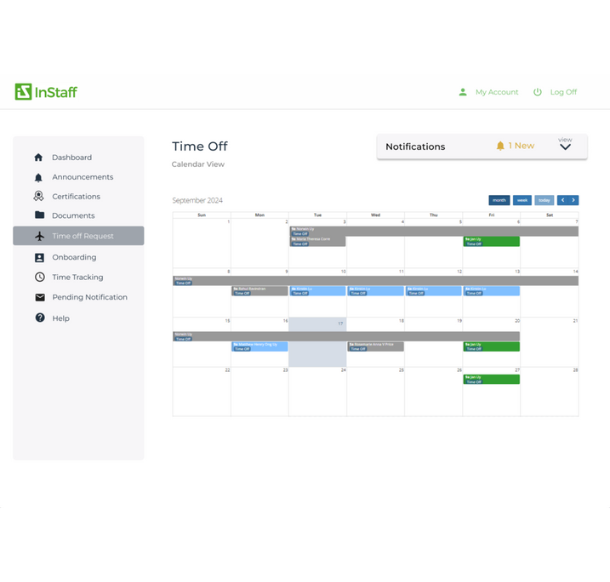Open the green Time Off event on Friday 6
The image size is (610, 582).
(491, 241)
